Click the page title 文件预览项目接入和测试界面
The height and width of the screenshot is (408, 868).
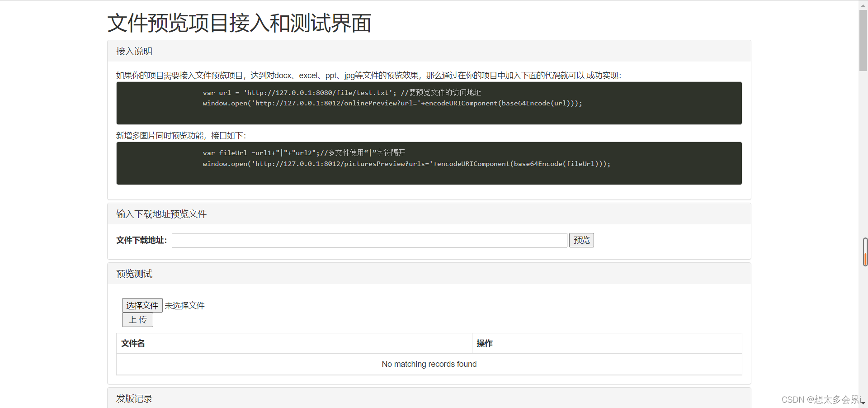point(239,23)
